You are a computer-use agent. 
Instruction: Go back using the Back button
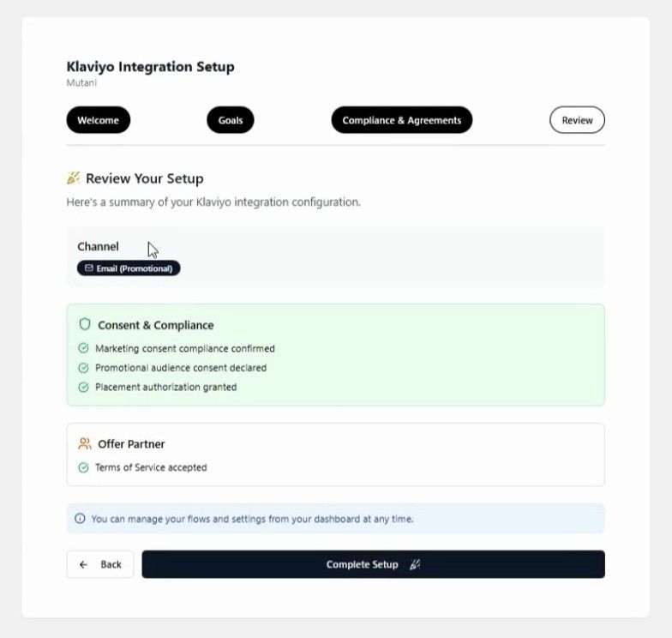click(x=100, y=564)
